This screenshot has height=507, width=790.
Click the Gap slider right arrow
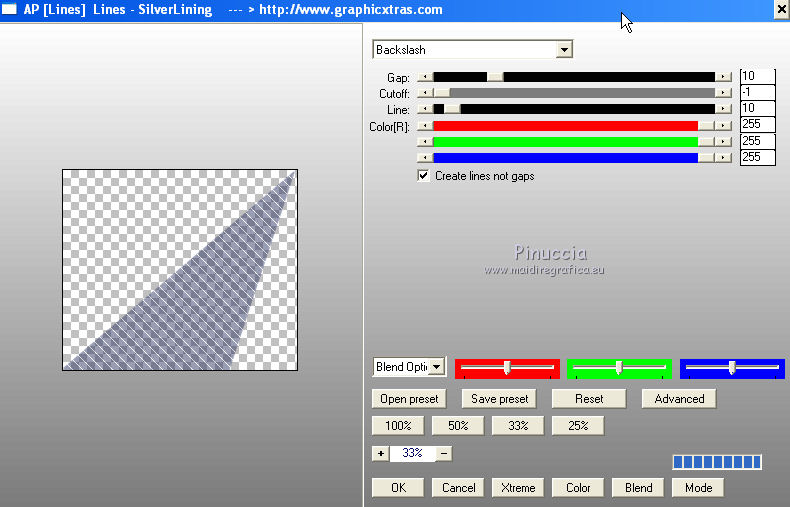(723, 77)
